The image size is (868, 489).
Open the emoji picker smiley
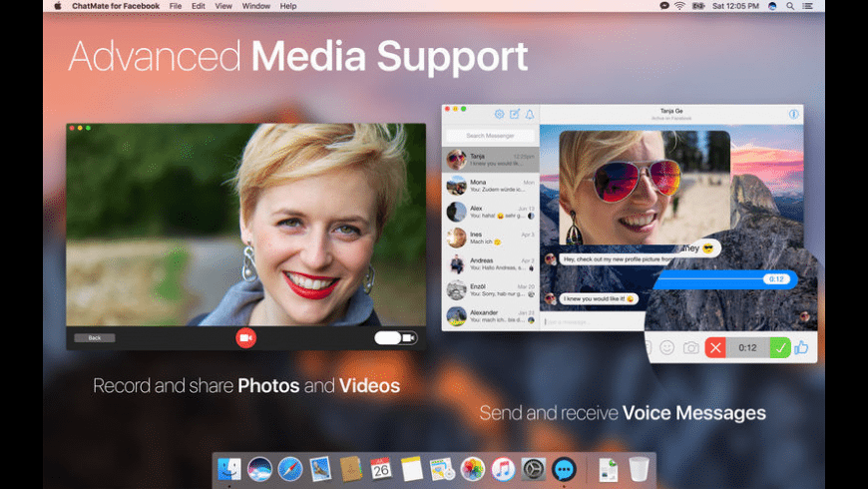click(x=667, y=347)
